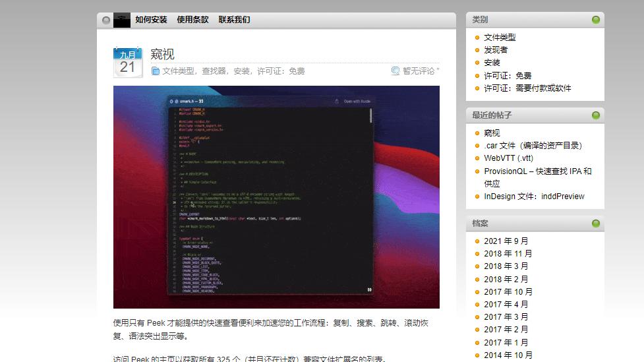Open 许可证：免费 category under post title
The width and height of the screenshot is (644, 362).
[281, 71]
